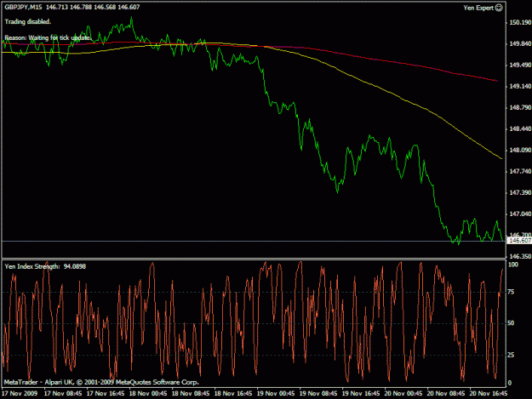Screen dimensions: 532x399
Task: Click the '17 Nov 16:45' time axis label
Action: [x=106, y=394]
